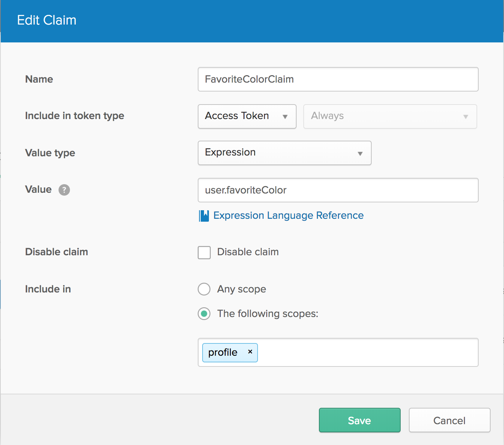The image size is (504, 445).
Task: Focus the Name field containing FavoriteColorClaim
Action: [337, 79]
